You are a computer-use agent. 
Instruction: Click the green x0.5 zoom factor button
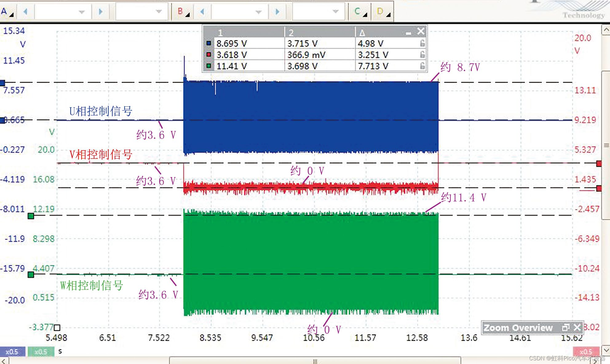(41, 352)
